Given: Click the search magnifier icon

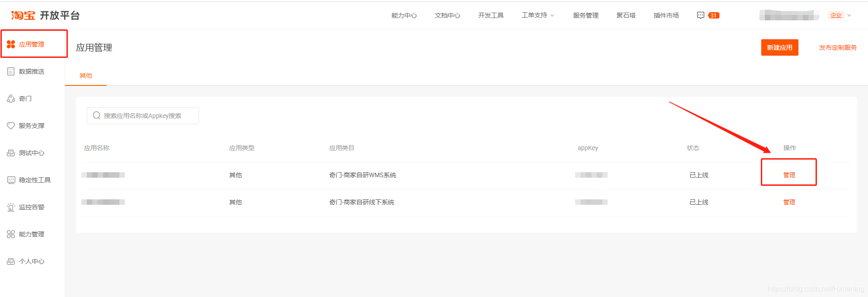Looking at the screenshot, I should pyautogui.click(x=96, y=116).
